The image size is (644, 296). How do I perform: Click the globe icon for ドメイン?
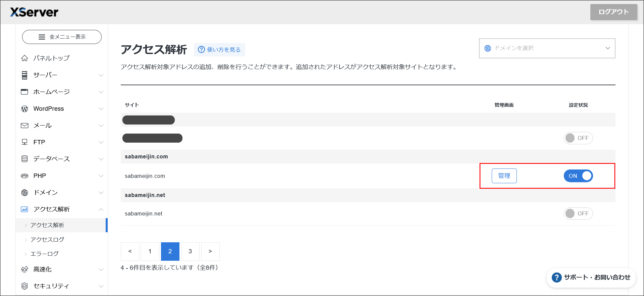pyautogui.click(x=24, y=193)
